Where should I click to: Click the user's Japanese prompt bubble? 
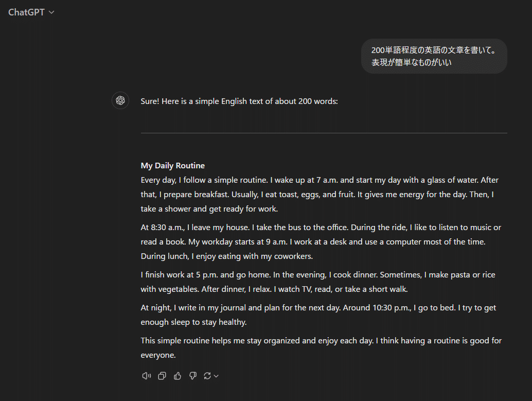(x=434, y=56)
